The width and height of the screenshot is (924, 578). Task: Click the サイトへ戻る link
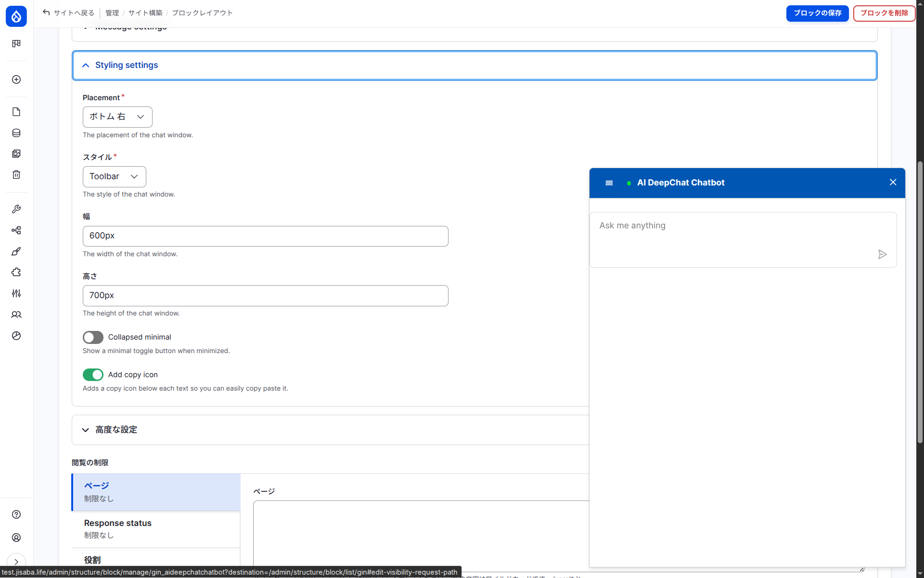click(x=68, y=13)
